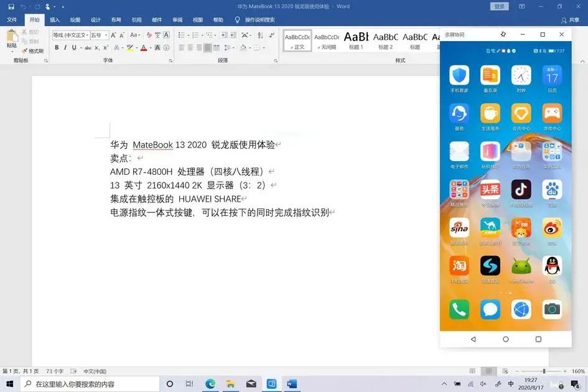Click the Paste (粘贴) clipboard icon
Image resolution: width=588 pixels, height=392 pixels.
click(x=12, y=36)
